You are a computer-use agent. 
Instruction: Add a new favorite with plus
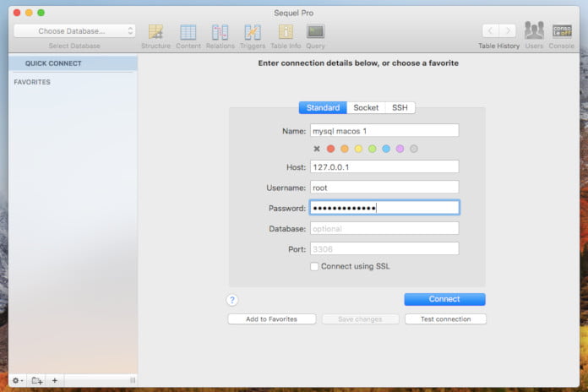[x=55, y=380]
